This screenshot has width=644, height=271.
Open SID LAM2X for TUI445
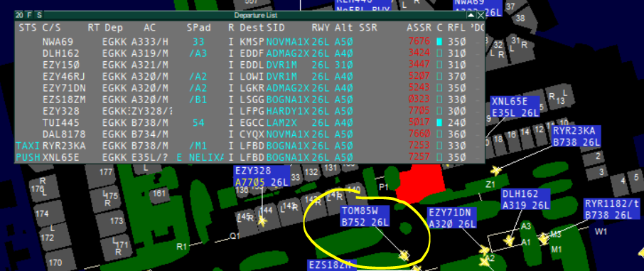point(281,122)
